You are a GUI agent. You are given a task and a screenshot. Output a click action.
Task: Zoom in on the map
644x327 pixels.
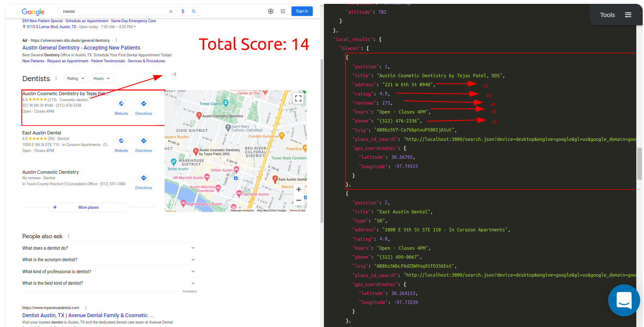[299, 190]
